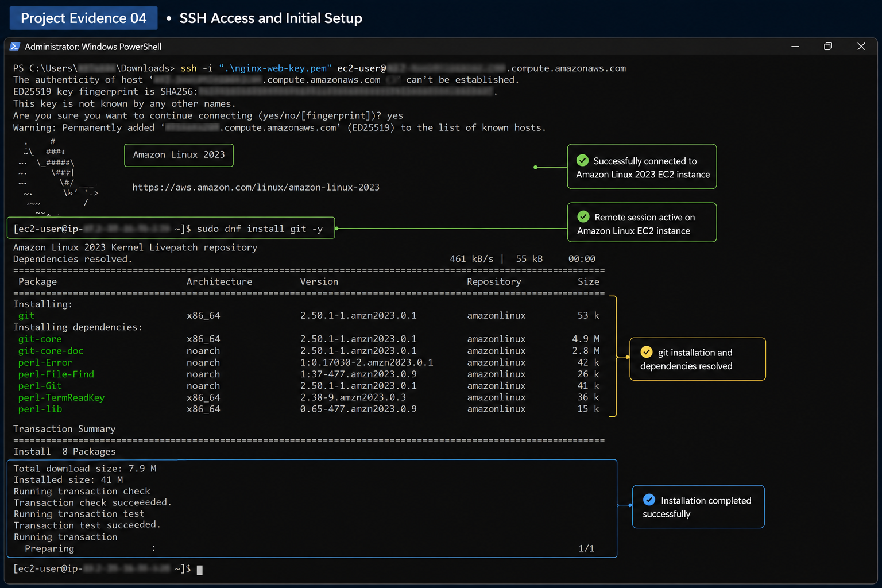Viewport: 882px width, 588px height.
Task: Click 'Amazon Linux 2023 Kernel Livepatch repository' line
Action: pos(136,247)
